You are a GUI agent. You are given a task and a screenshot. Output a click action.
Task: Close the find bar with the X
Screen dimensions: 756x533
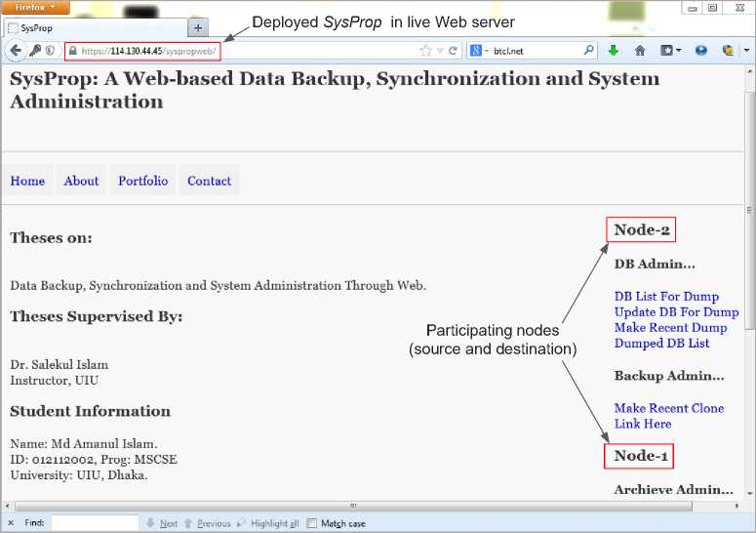click(x=10, y=523)
